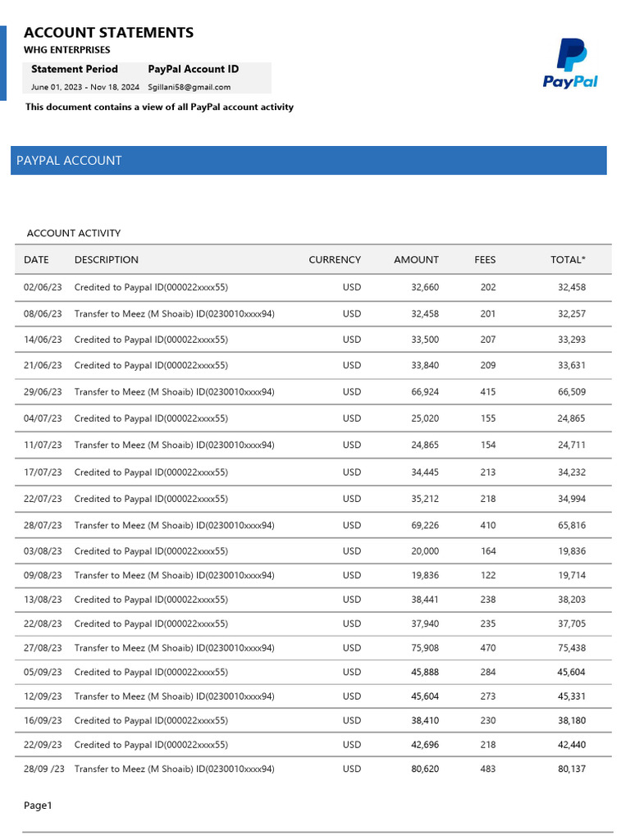Click the ACCOUNT ACTIVITY section label
The image size is (630, 840).
click(74, 234)
